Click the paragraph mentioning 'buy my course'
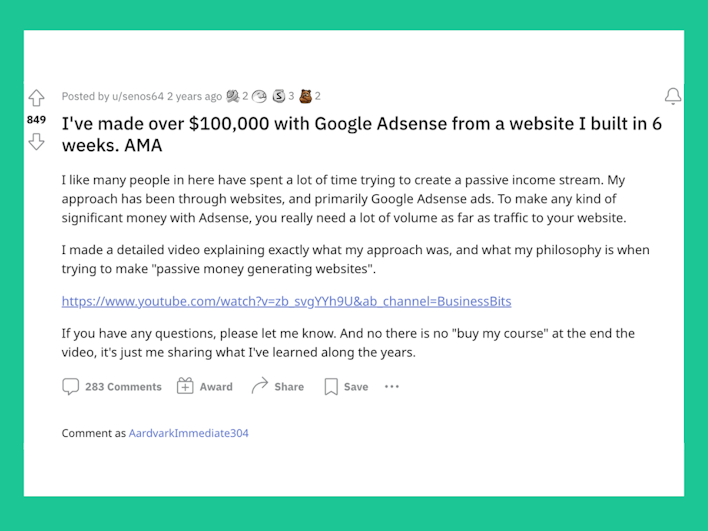 (348, 343)
